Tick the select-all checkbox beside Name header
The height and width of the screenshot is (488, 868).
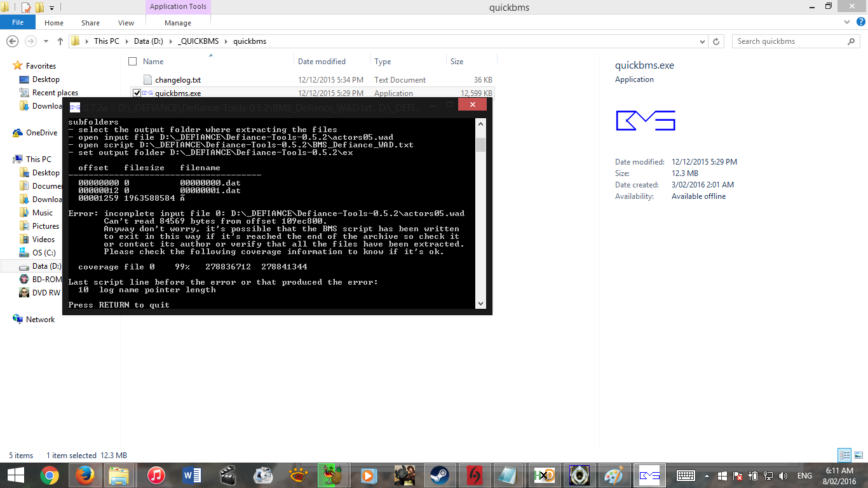[x=132, y=62]
